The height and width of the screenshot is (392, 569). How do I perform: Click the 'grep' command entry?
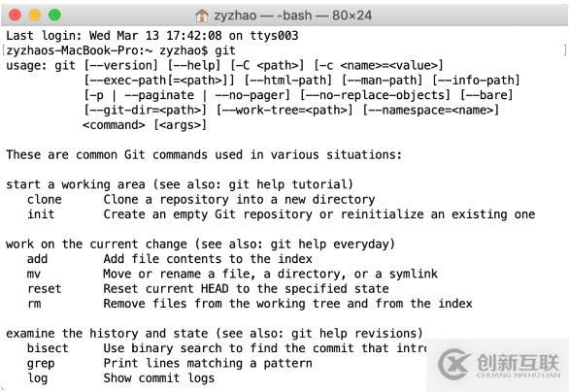[x=41, y=364]
